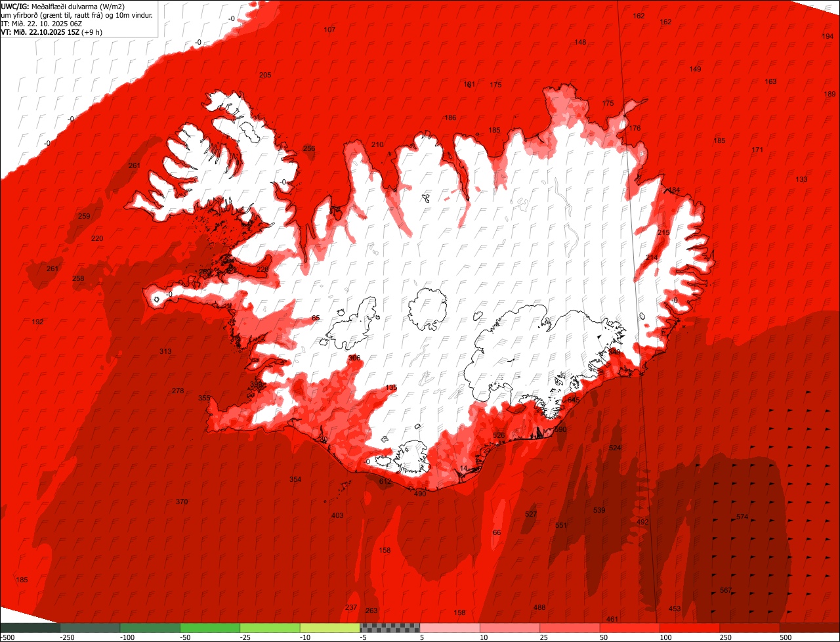Screen dimensions: 840x642
Task: Click the init time 'IT: Mið. 22. 10. 2025 06Z'
Action: tap(41, 24)
